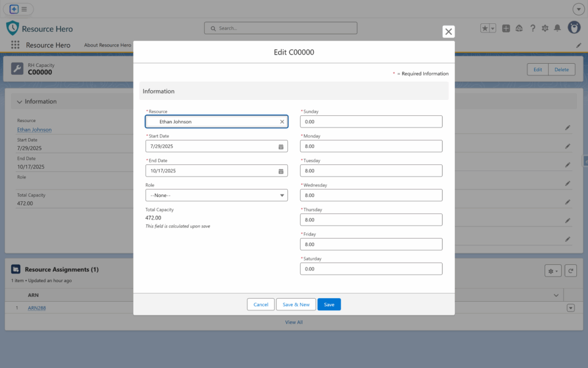Open the Notifications bell icon
Image resolution: width=588 pixels, height=368 pixels.
click(x=557, y=28)
